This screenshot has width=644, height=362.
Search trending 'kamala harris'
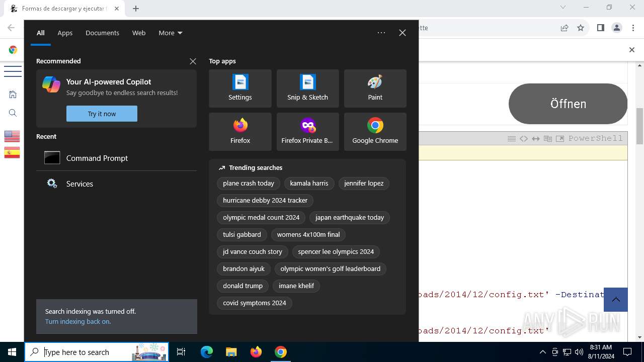pyautogui.click(x=309, y=184)
